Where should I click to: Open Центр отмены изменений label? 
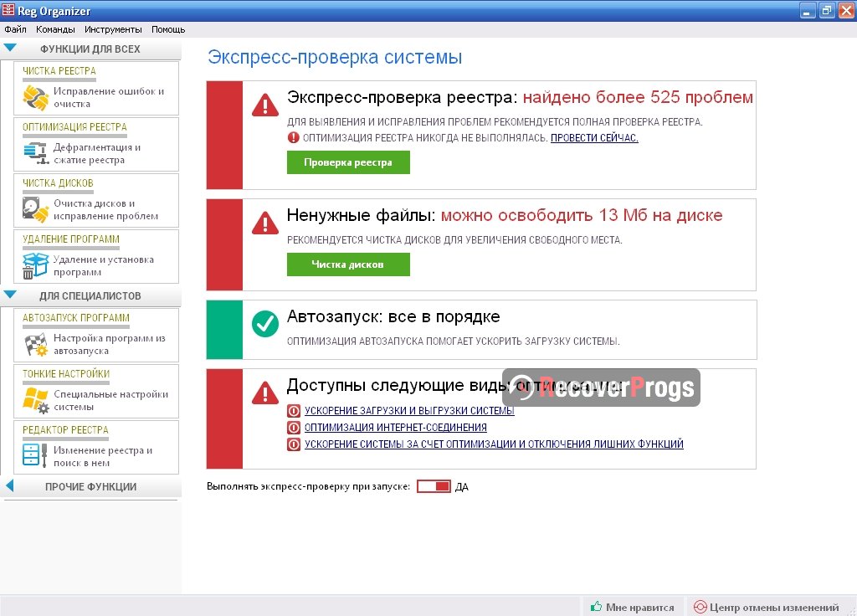(774, 608)
